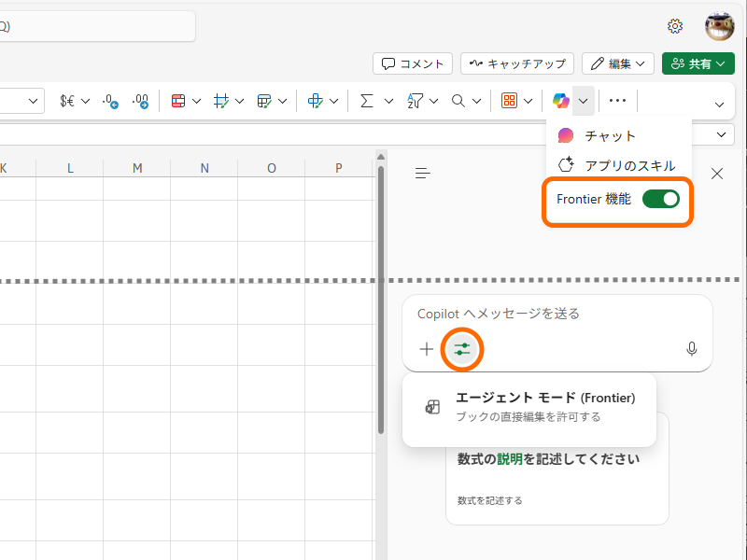Click the sort and filter icon

pyautogui.click(x=414, y=100)
